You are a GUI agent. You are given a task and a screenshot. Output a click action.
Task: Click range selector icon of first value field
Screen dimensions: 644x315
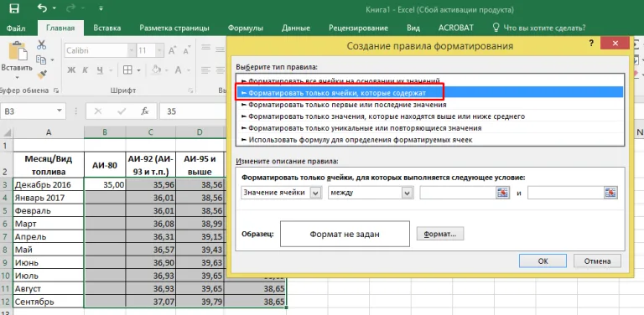[x=503, y=193]
